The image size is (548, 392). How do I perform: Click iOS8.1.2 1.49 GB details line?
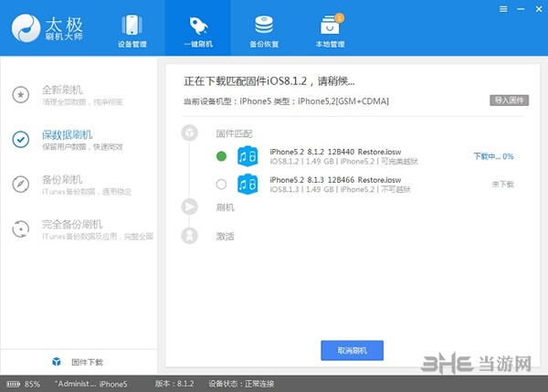coord(343,161)
